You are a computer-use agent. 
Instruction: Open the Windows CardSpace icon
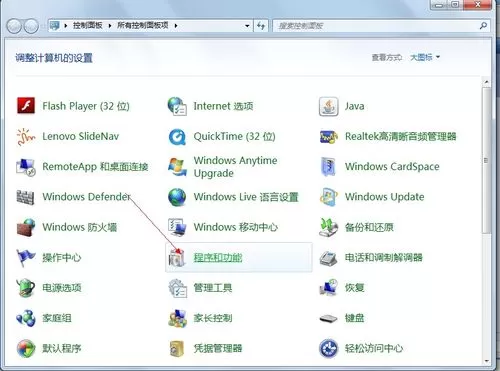[x=328, y=167]
